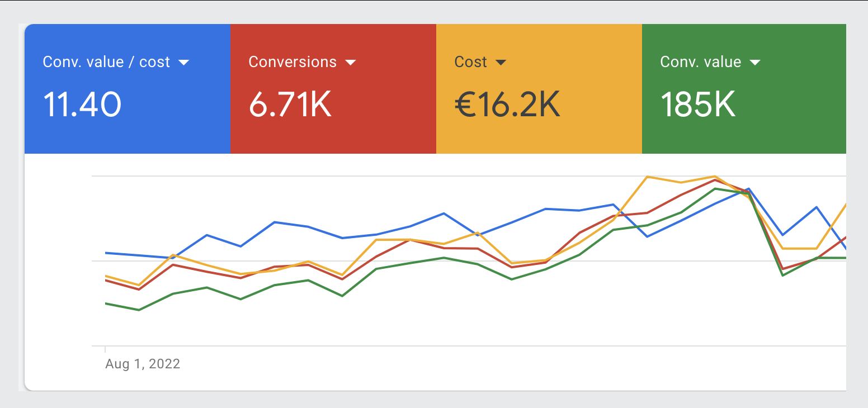Click the left starting point of the blue line
The image size is (868, 408).
click(x=106, y=253)
